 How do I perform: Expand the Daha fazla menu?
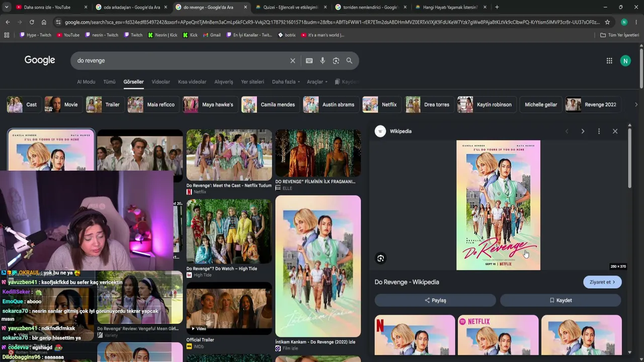pyautogui.click(x=286, y=82)
